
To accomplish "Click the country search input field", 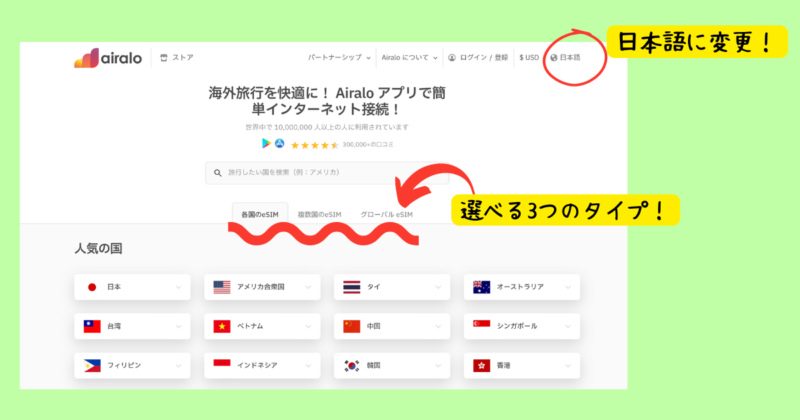I will pyautogui.click(x=327, y=173).
